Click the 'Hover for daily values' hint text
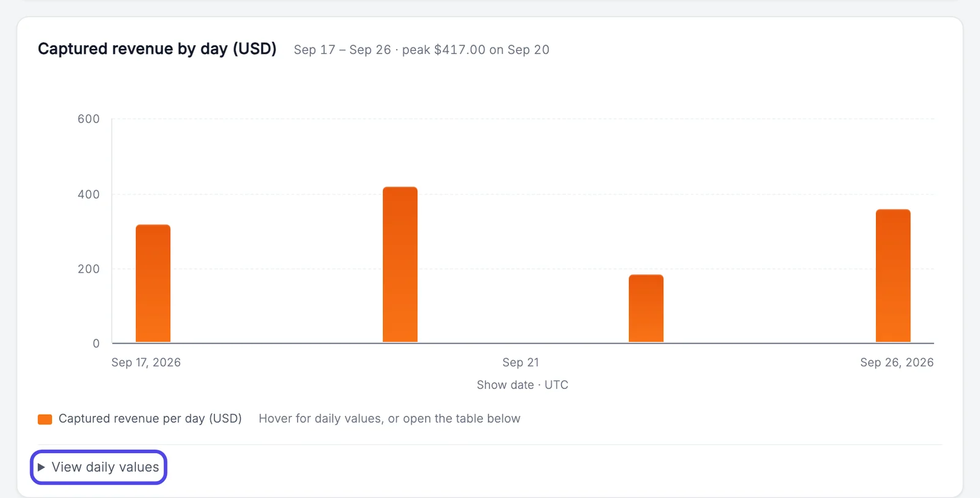The image size is (980, 498). (390, 418)
